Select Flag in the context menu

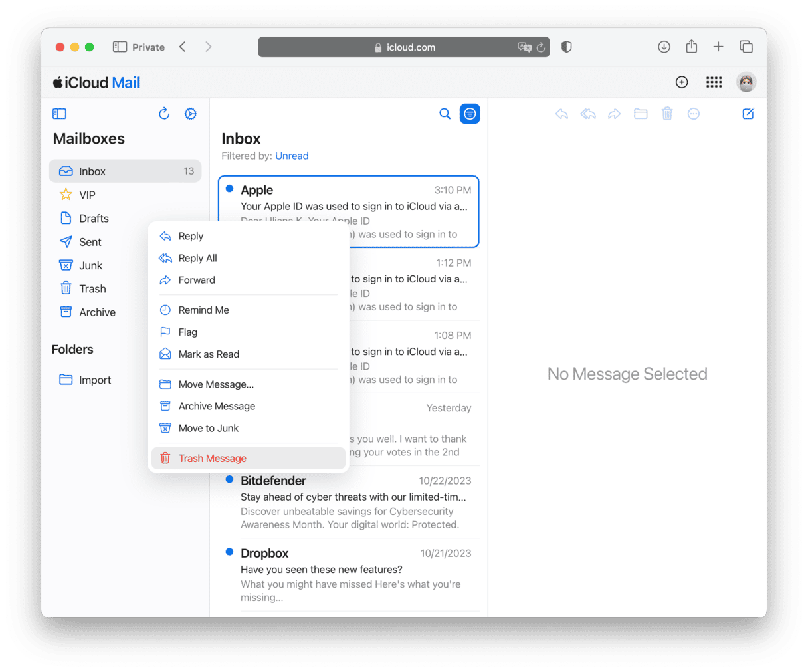point(249,332)
